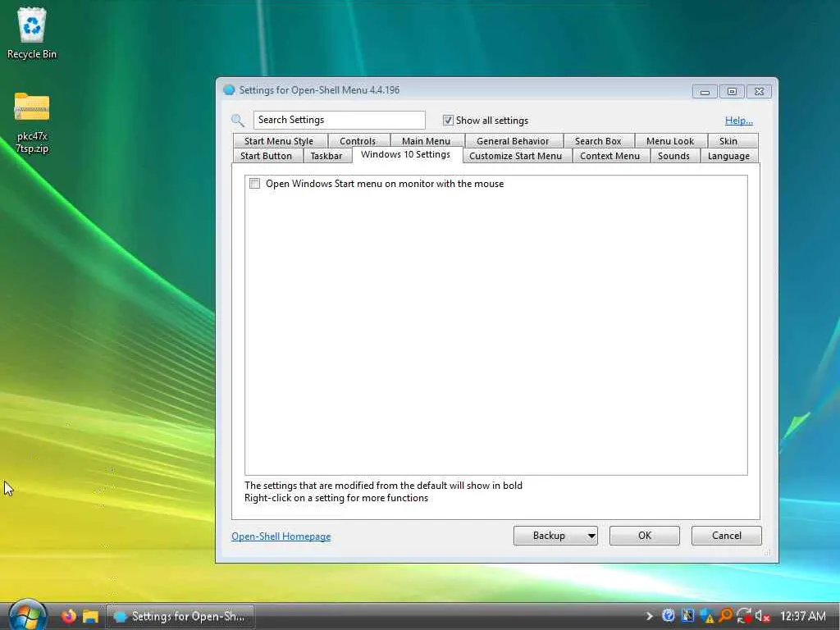
Task: Click the orange magnifier tray icon
Action: coord(725,616)
